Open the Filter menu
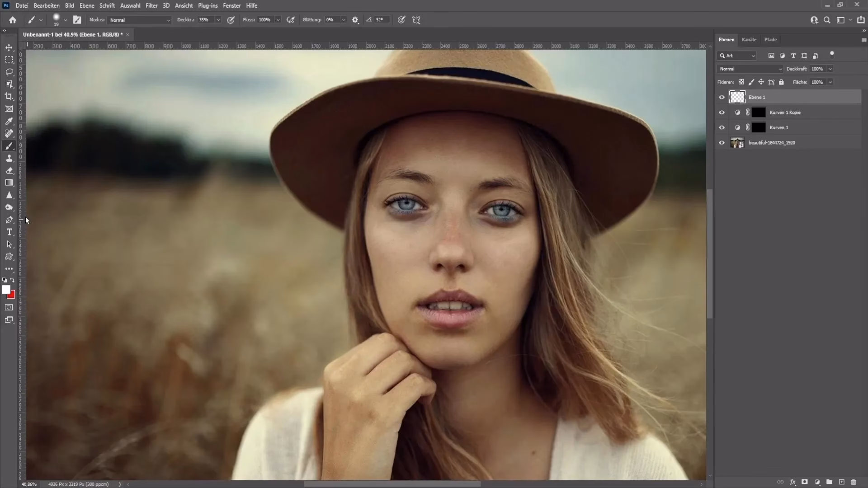 [151, 5]
